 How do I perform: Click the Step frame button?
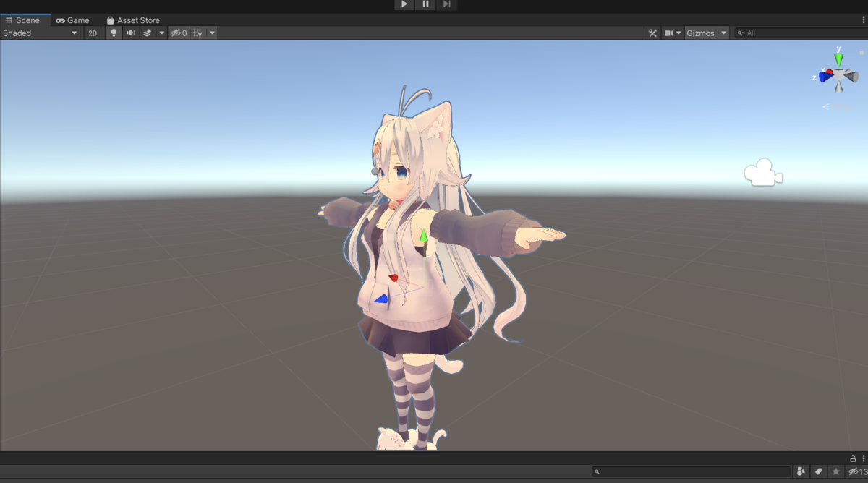(446, 4)
